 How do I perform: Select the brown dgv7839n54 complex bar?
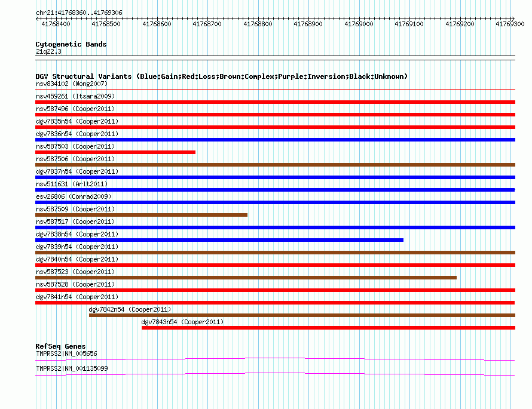[275, 253]
